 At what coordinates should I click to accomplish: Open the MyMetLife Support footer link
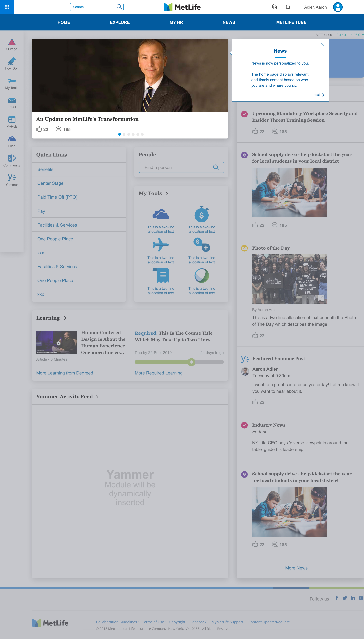click(227, 622)
